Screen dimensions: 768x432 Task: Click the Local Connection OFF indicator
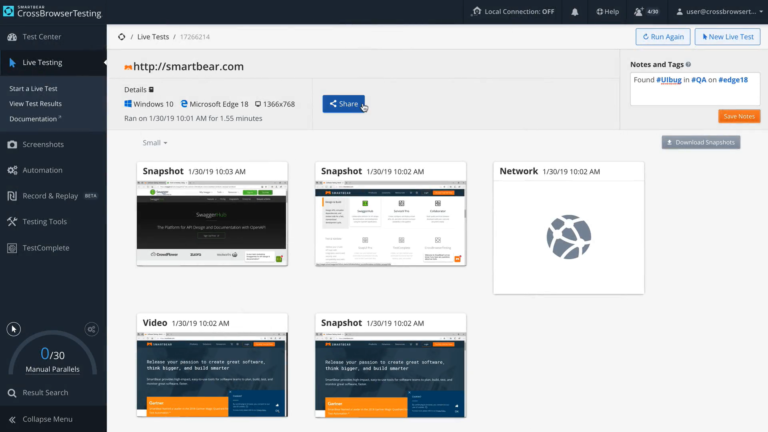tap(513, 11)
